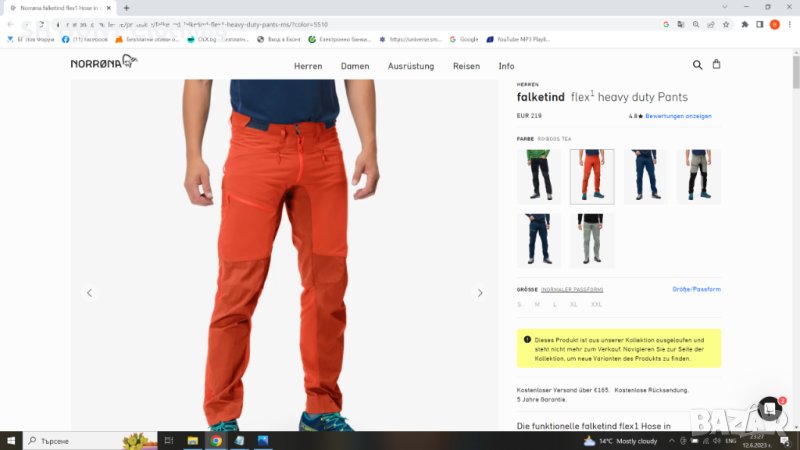Open the Herren navigation menu

click(308, 66)
